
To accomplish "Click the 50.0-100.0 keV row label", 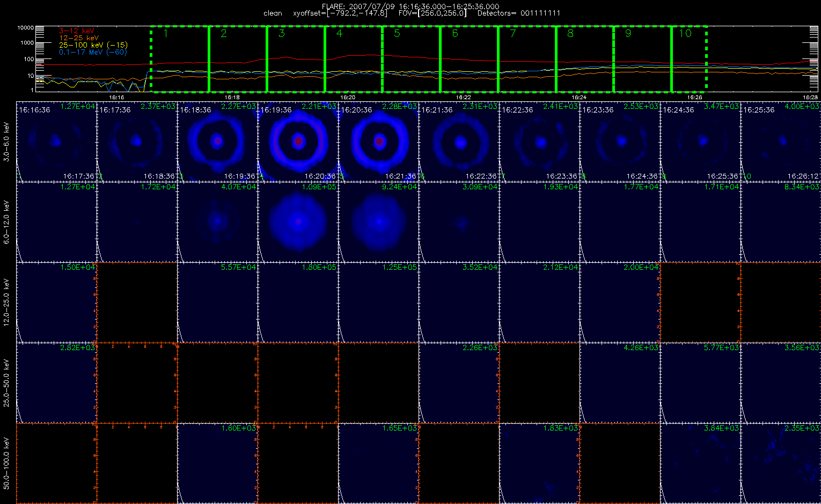I will pos(6,464).
